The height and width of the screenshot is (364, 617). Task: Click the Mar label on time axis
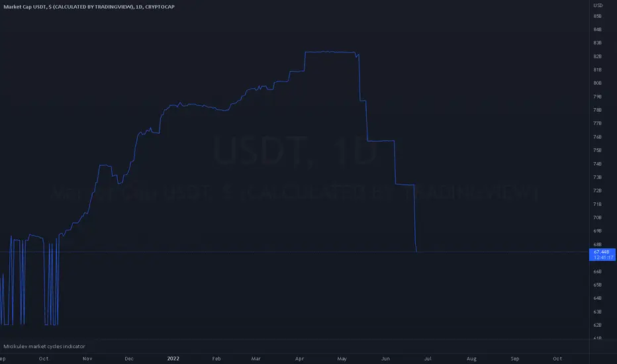(256, 359)
